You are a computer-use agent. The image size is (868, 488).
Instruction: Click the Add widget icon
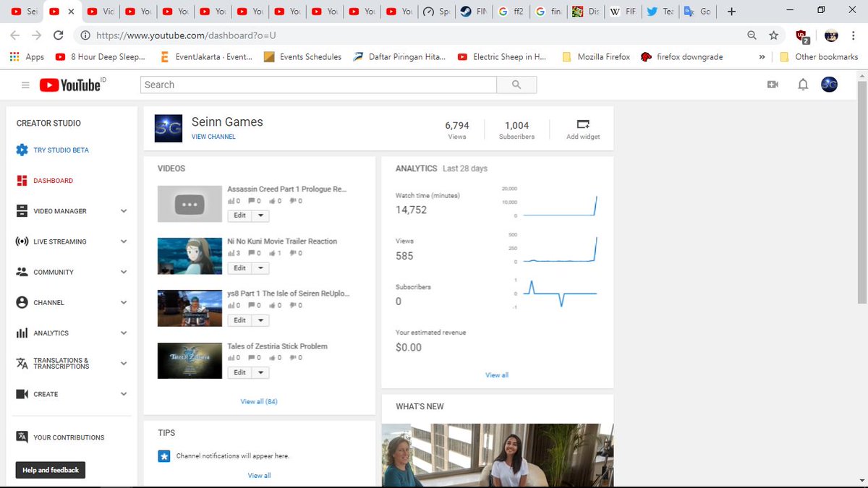point(583,124)
